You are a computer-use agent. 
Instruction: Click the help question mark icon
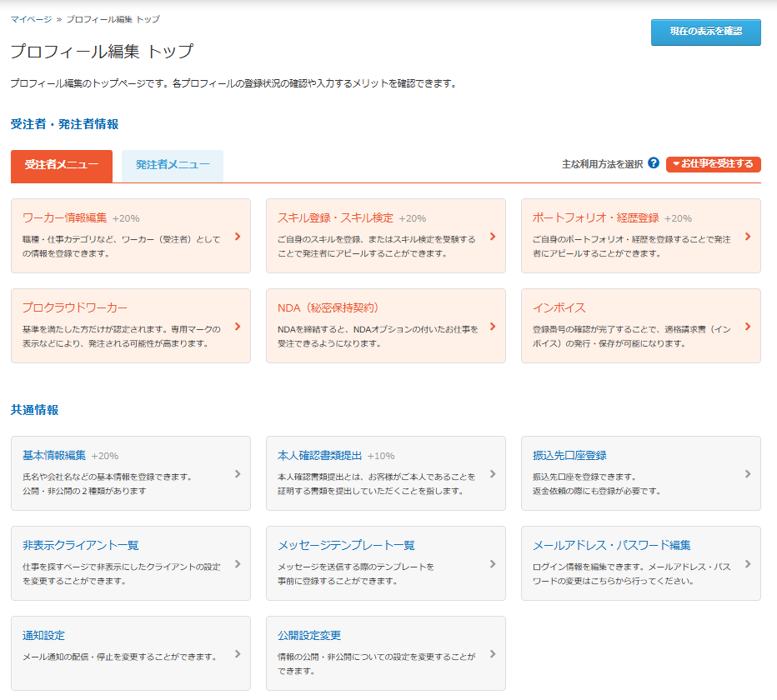[654, 163]
